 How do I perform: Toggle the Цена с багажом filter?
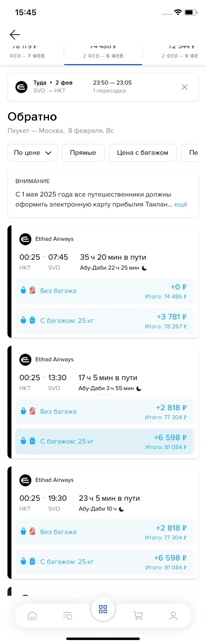pyautogui.click(x=143, y=153)
